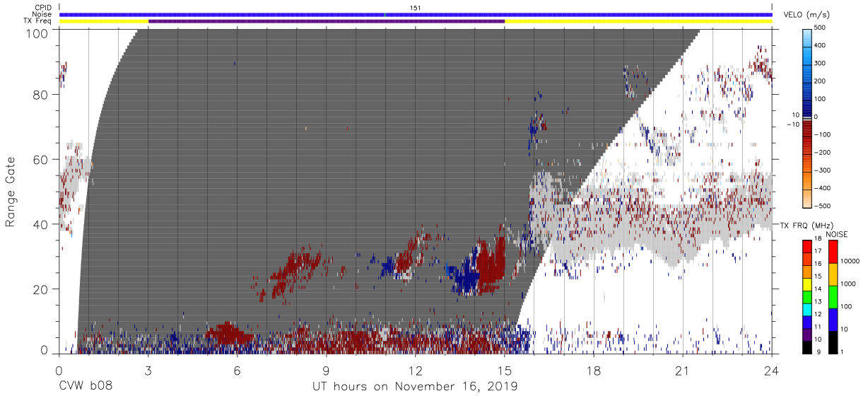Image resolution: width=868 pixels, height=401 pixels.
Task: Click the 15 tick on UT hours axis
Action: (x=505, y=370)
